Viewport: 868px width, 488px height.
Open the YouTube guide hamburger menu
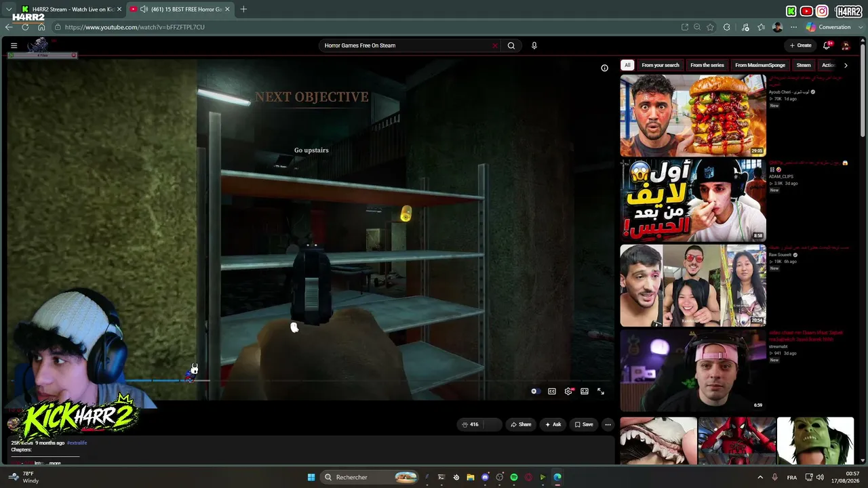[14, 45]
